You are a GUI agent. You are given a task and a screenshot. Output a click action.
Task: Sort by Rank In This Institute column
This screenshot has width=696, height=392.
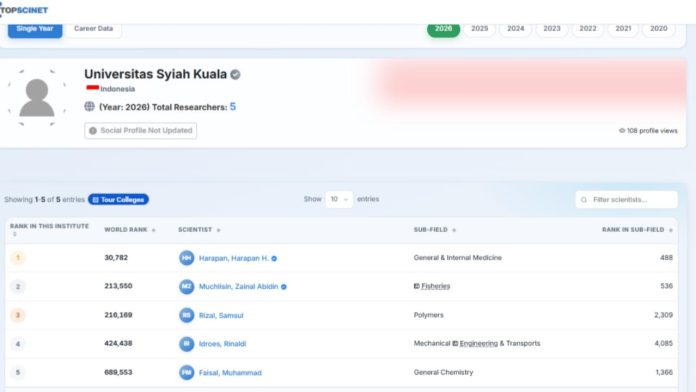click(50, 230)
